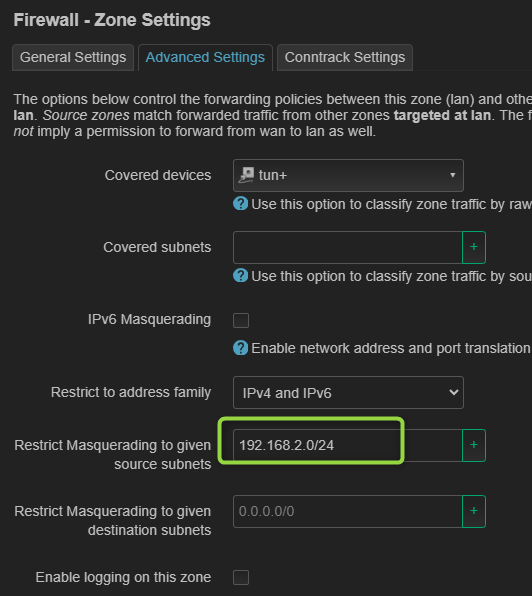Open the Restrict to address family dropdown
The image size is (532, 596).
(x=348, y=393)
